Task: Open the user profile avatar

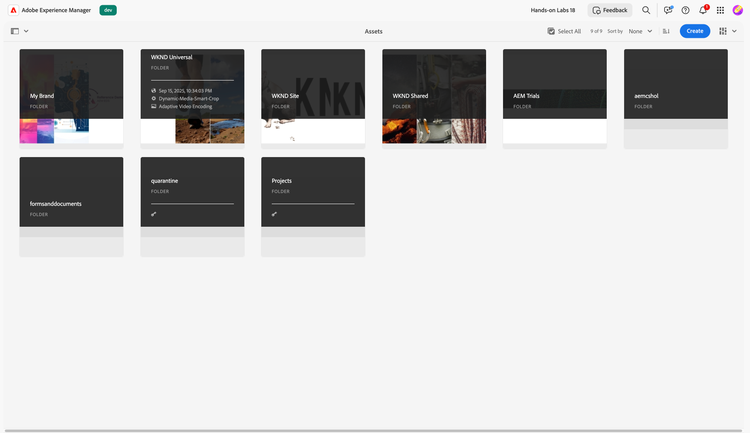Action: (x=738, y=10)
